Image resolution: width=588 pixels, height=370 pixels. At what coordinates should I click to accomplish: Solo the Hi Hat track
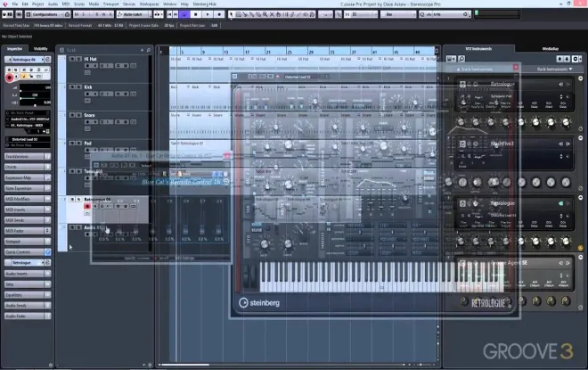tap(78, 59)
